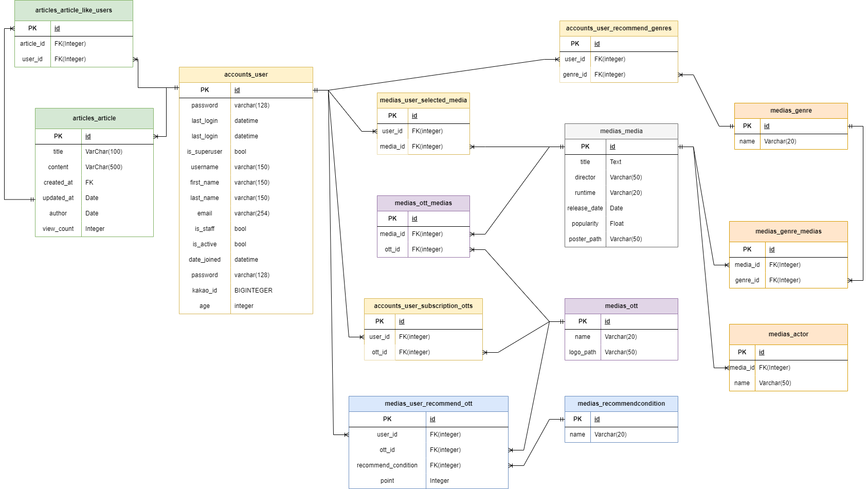868x489 pixels.
Task: Click the articles_article table title
Action: 94,118
